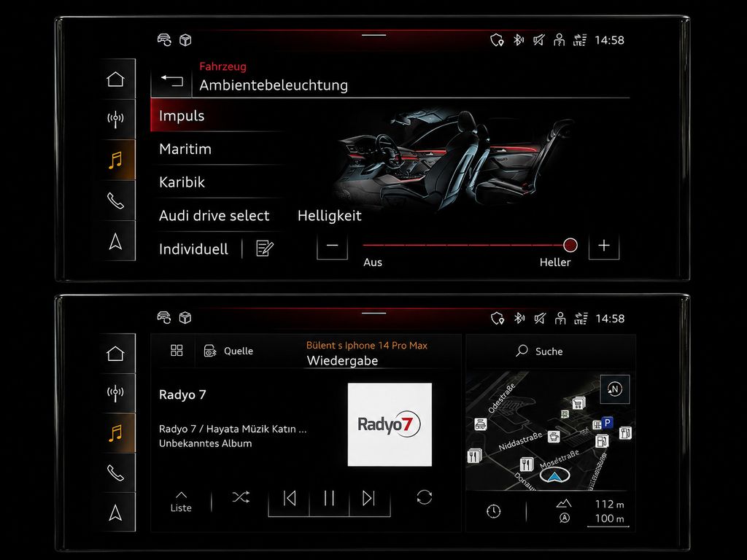Viewport: 747px width, 560px height.
Task: Click the Helligkeit brightness slider handle
Action: pyautogui.click(x=570, y=245)
